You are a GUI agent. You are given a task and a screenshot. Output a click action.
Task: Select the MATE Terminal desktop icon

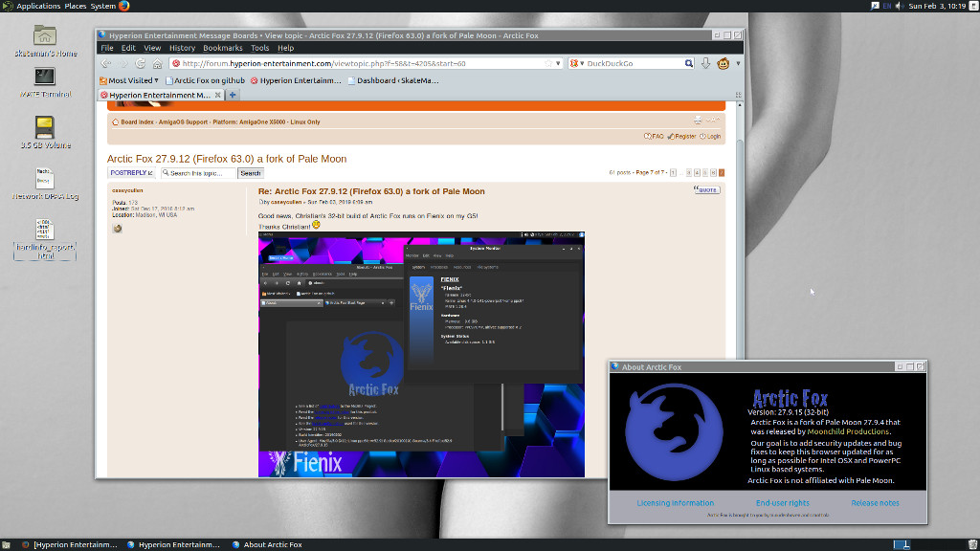pyautogui.click(x=45, y=82)
